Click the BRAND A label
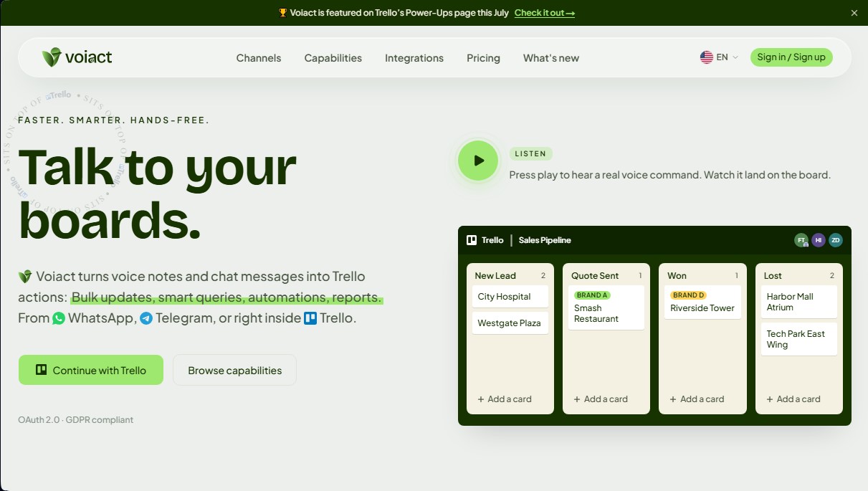The height and width of the screenshot is (491, 868). [x=593, y=295]
